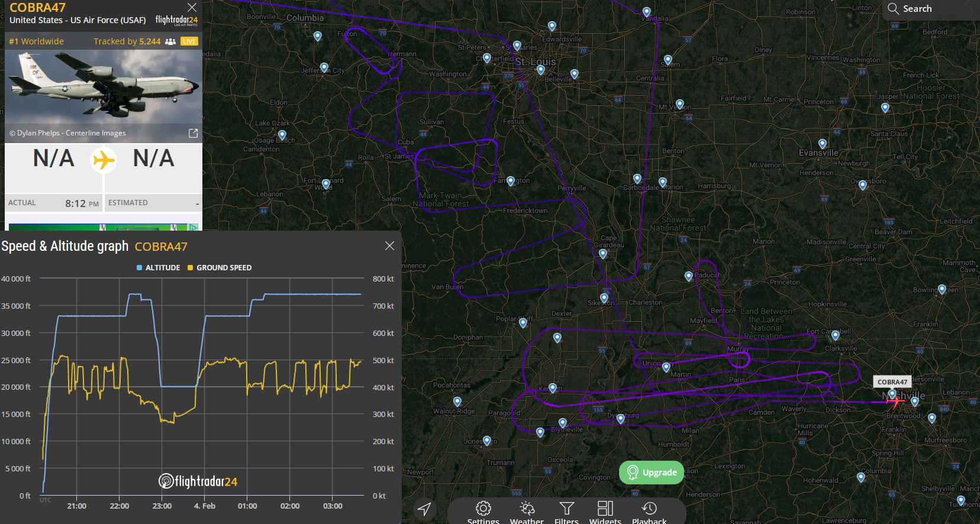Click the COBRA47 callsign title
The image size is (980, 524).
(x=37, y=8)
